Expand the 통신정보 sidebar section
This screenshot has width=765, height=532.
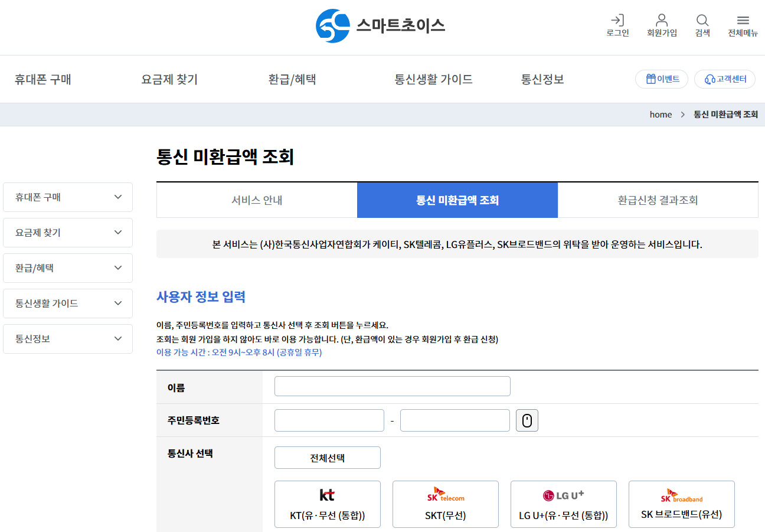click(67, 338)
